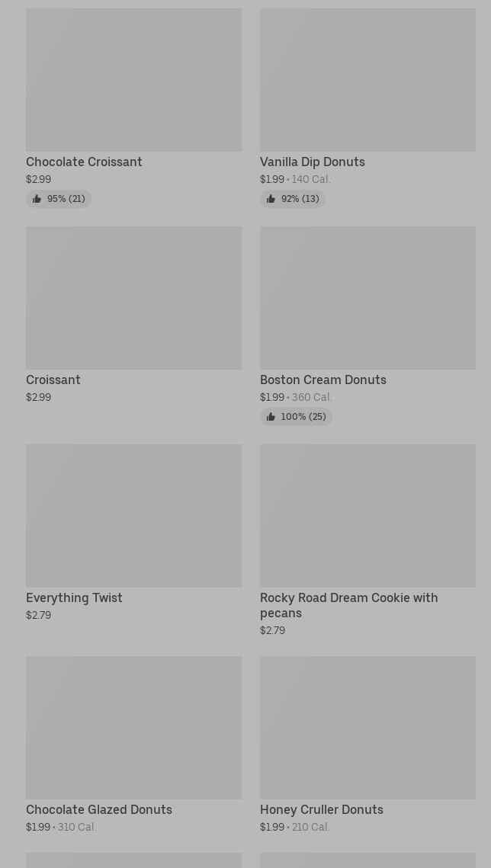
Task: Click the Boston Cream Donuts title
Action: [x=323, y=380]
